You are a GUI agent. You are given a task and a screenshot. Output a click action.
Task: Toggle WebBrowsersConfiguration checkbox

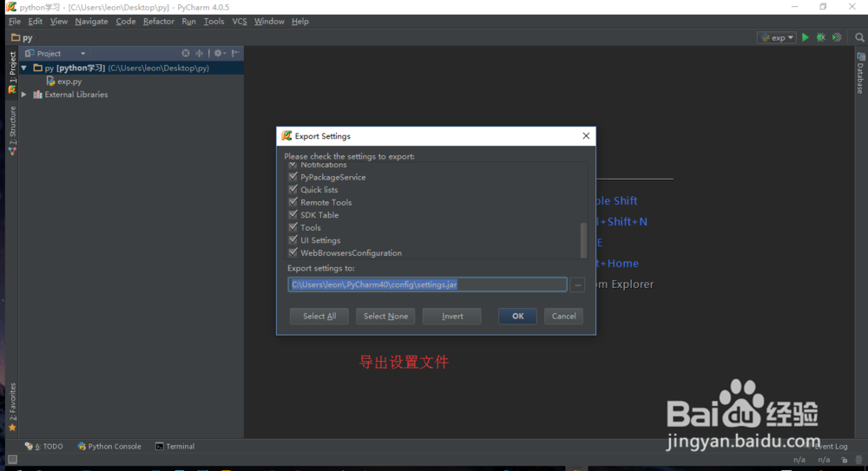[293, 252]
